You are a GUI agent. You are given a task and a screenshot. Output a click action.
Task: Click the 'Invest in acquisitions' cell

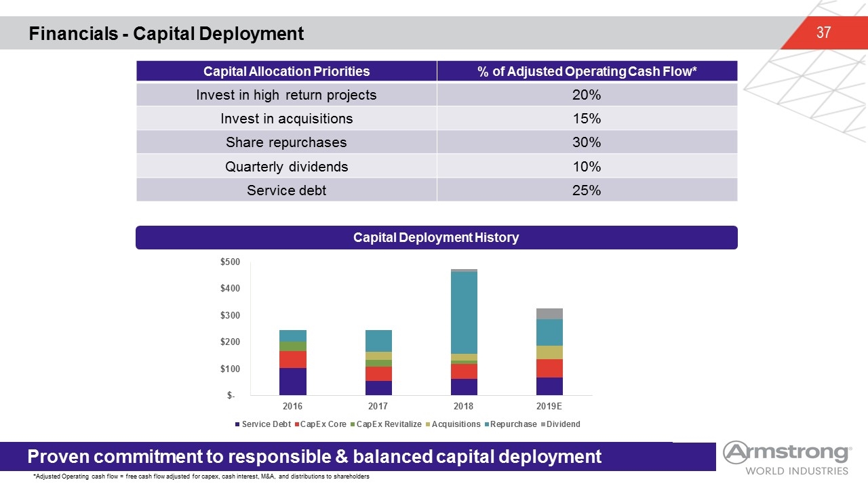point(286,119)
